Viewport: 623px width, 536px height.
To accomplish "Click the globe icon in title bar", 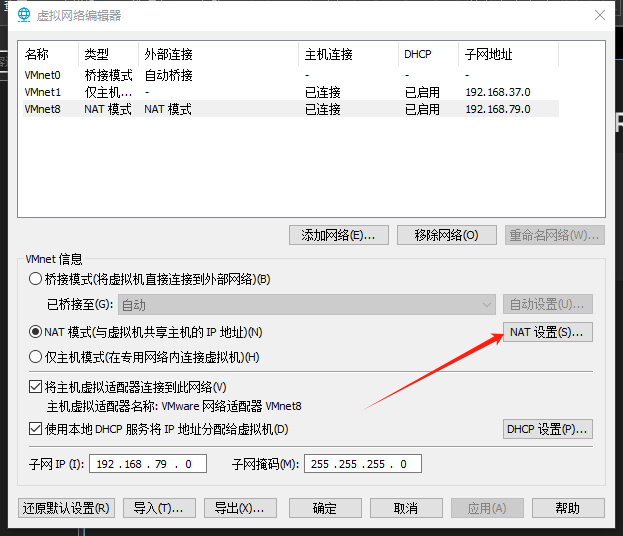I will tap(24, 15).
